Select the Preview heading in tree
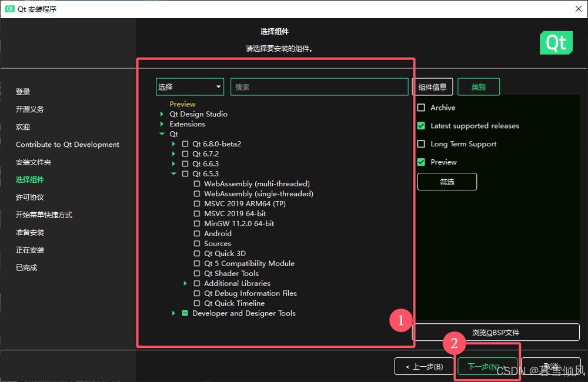 [x=182, y=104]
